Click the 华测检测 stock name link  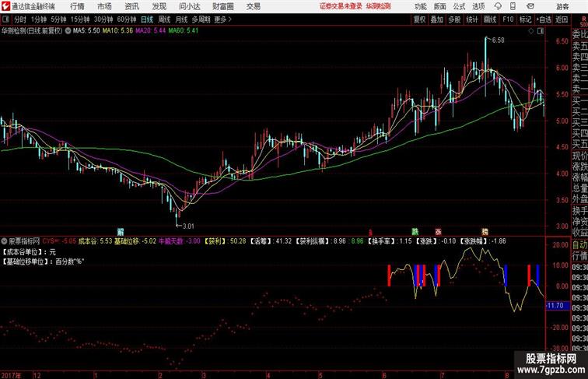(378, 6)
